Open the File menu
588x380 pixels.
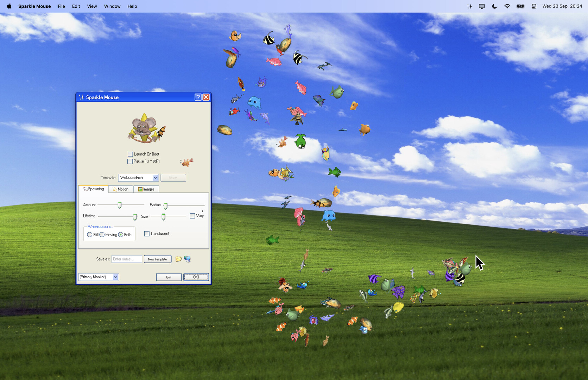61,6
